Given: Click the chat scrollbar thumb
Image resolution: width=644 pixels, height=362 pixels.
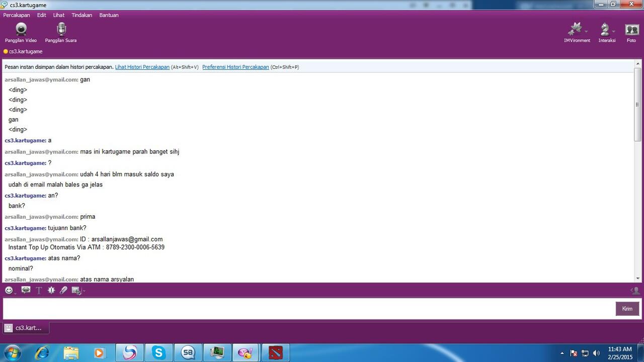Looking at the screenshot, I should point(637,105).
